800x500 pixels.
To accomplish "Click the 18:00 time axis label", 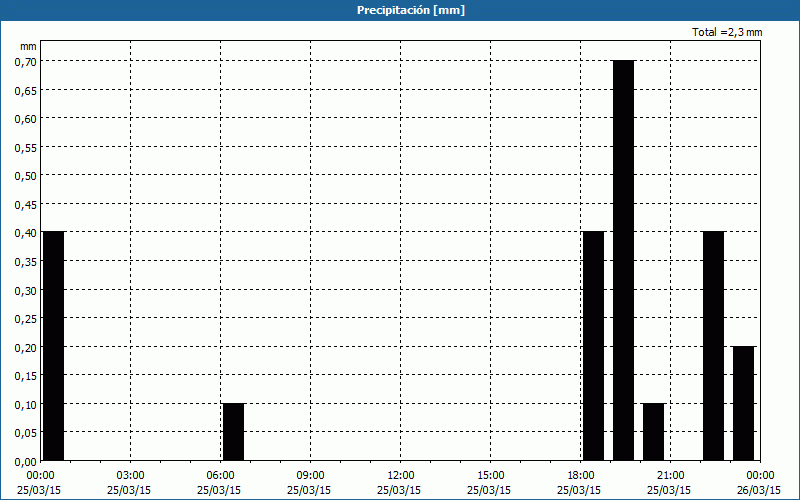I will click(580, 476).
